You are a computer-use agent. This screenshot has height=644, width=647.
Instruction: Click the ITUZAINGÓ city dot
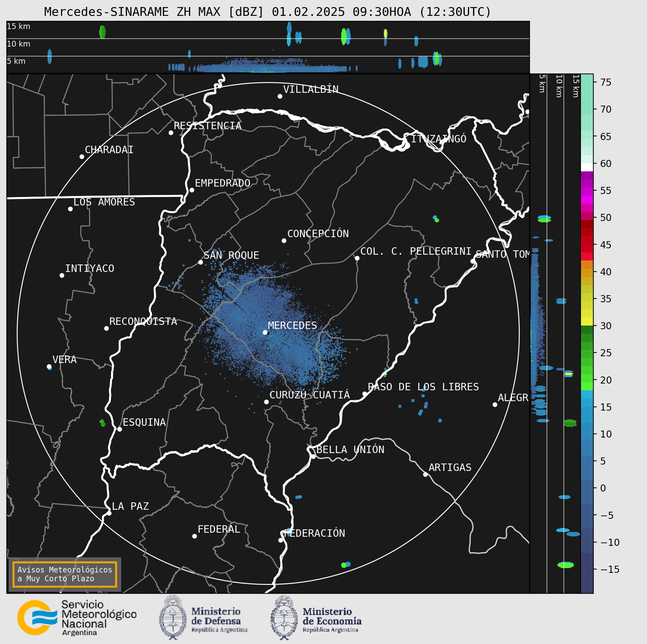click(x=407, y=146)
